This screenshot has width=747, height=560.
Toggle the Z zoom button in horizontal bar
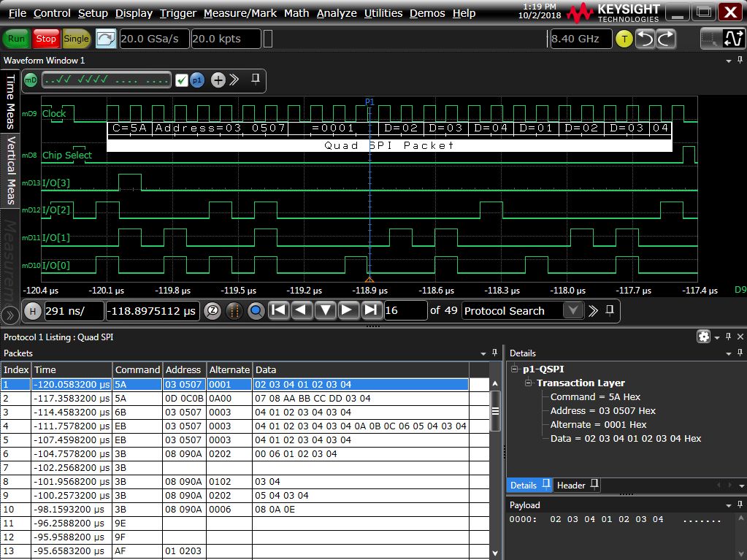point(212,310)
